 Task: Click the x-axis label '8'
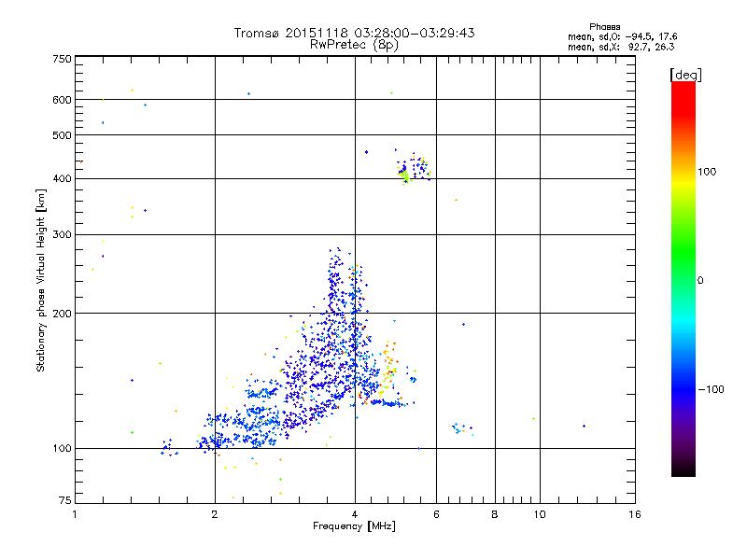pos(495,514)
